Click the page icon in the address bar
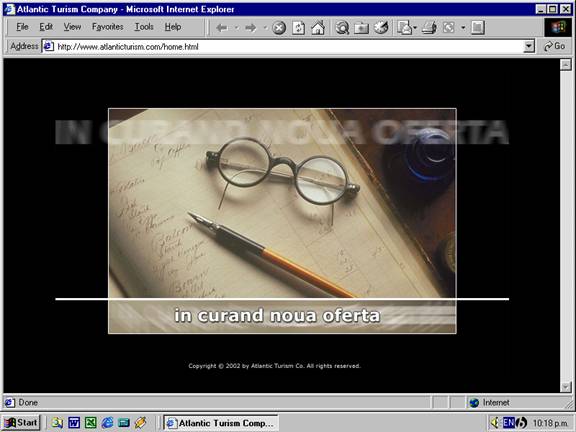Screen dimensions: 576x432 coord(48,47)
